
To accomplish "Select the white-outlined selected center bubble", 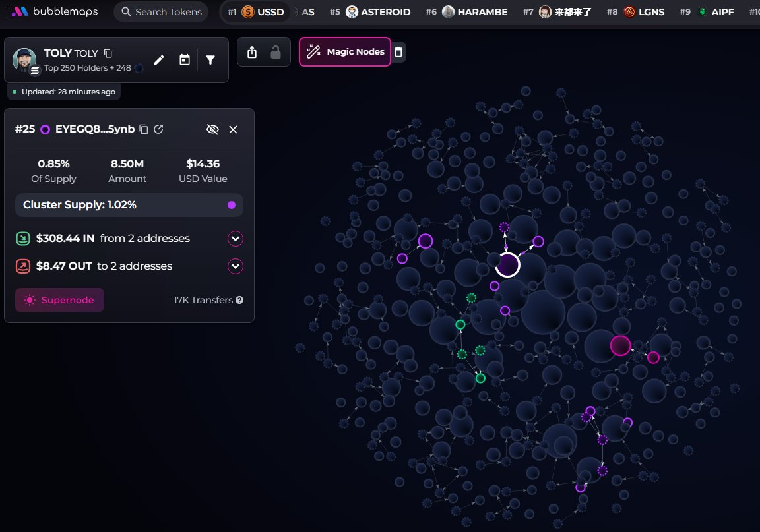I will coord(507,264).
